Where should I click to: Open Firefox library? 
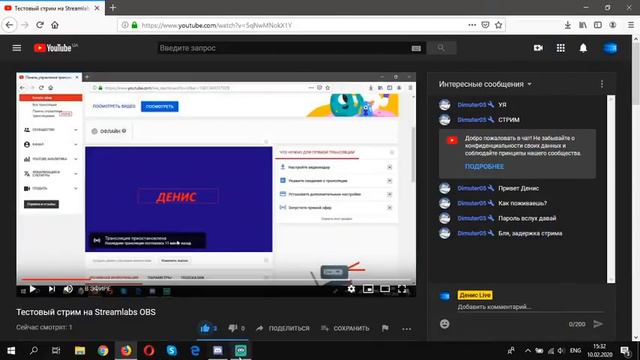[583, 25]
